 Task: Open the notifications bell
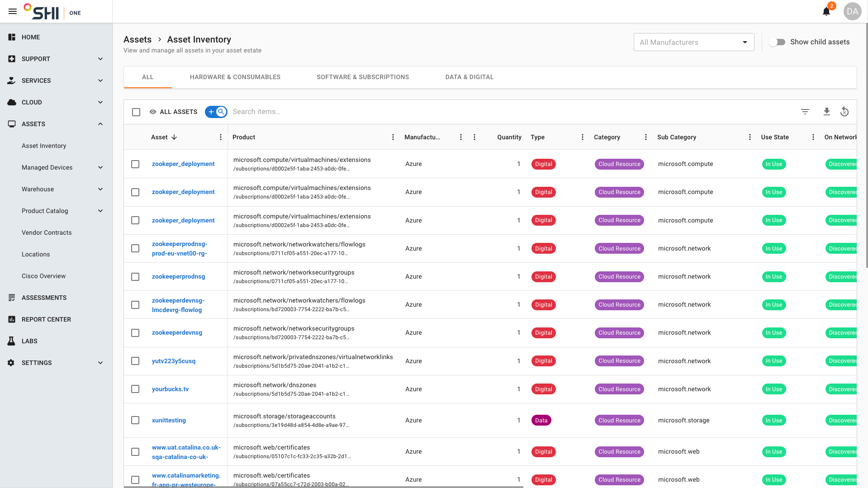click(x=826, y=12)
